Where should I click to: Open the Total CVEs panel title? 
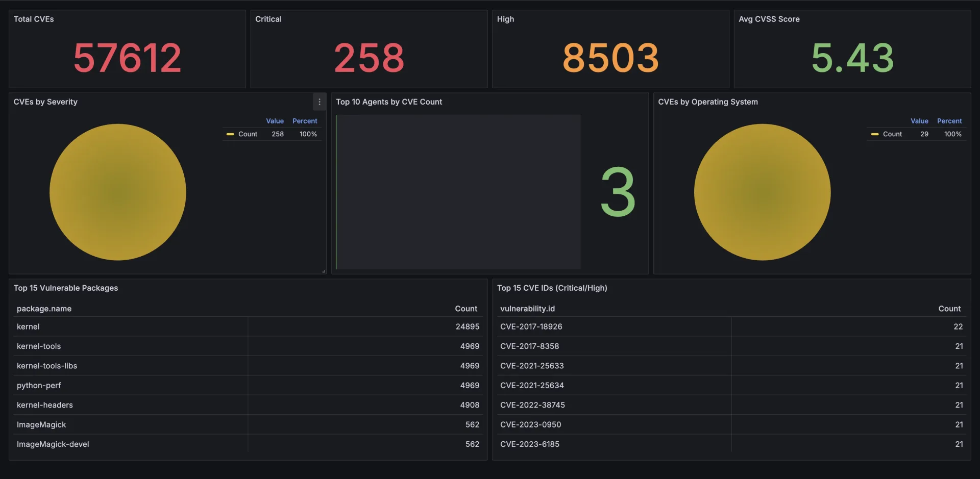point(34,19)
